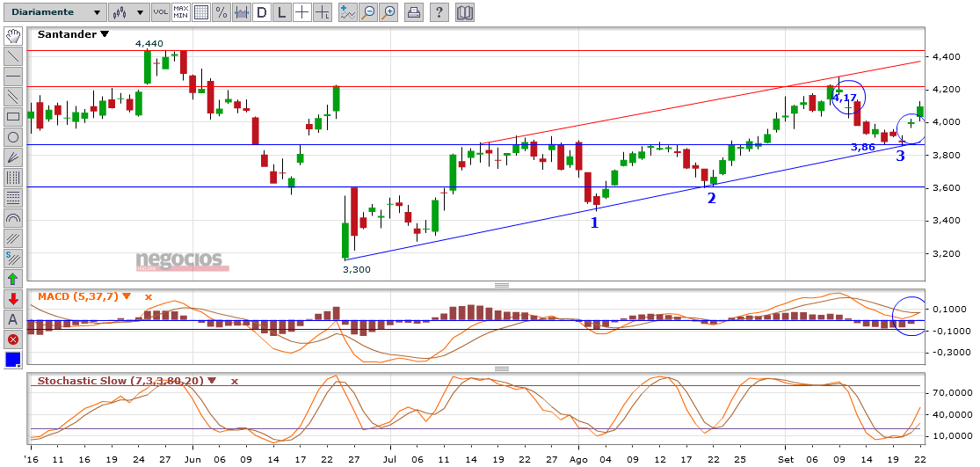
Task: Toggle the VOL volume display
Action: (161, 12)
